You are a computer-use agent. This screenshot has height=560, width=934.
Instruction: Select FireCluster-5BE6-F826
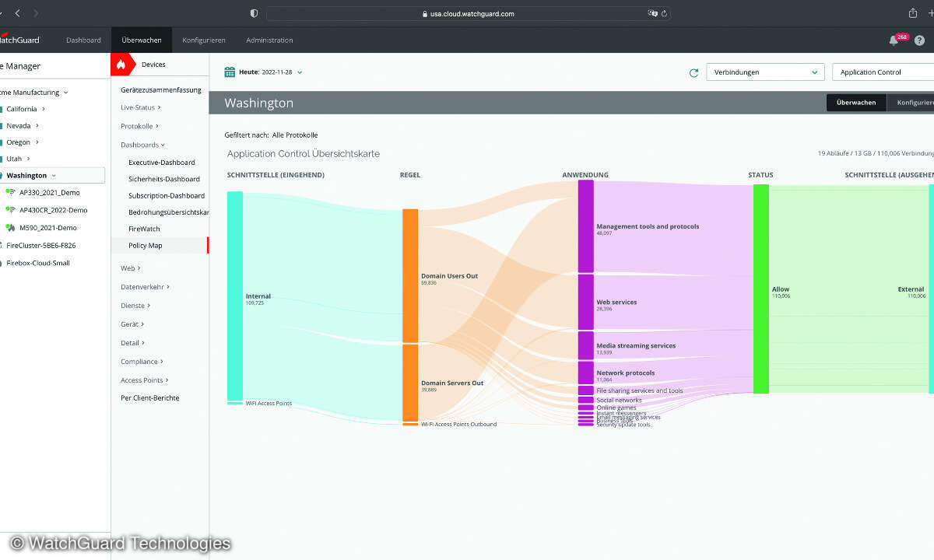click(40, 246)
